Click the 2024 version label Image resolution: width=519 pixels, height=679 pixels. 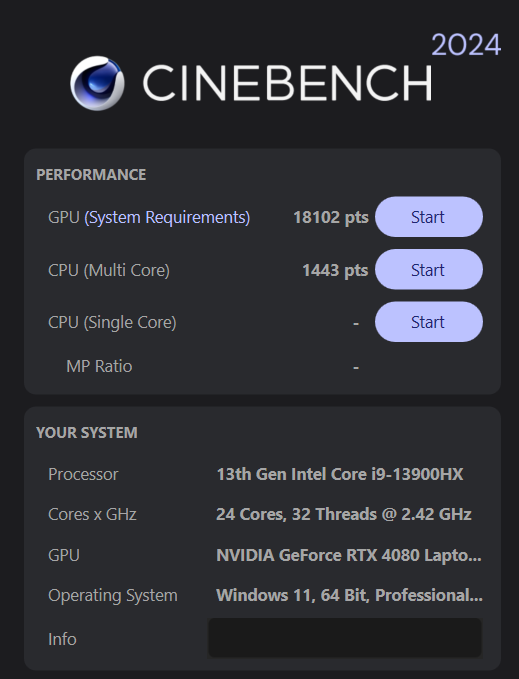click(466, 45)
